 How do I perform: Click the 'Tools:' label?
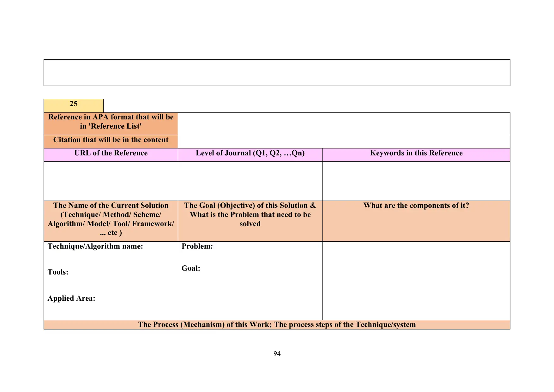58,272
